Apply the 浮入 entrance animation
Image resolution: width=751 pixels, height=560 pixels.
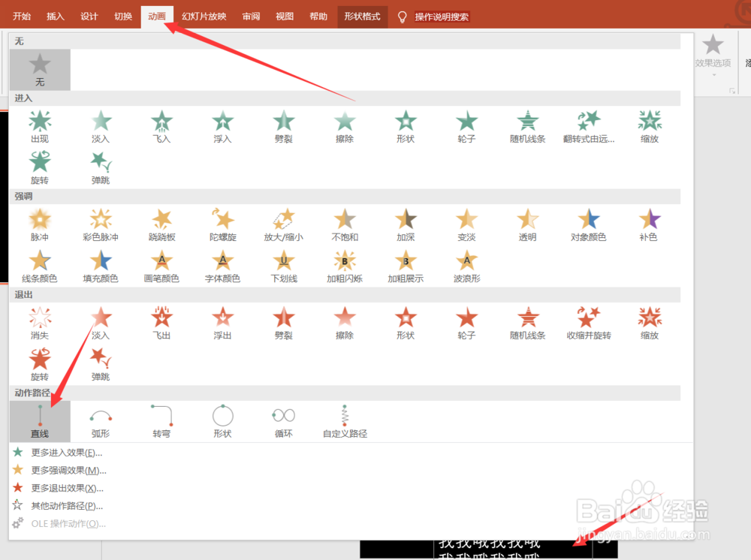223,126
